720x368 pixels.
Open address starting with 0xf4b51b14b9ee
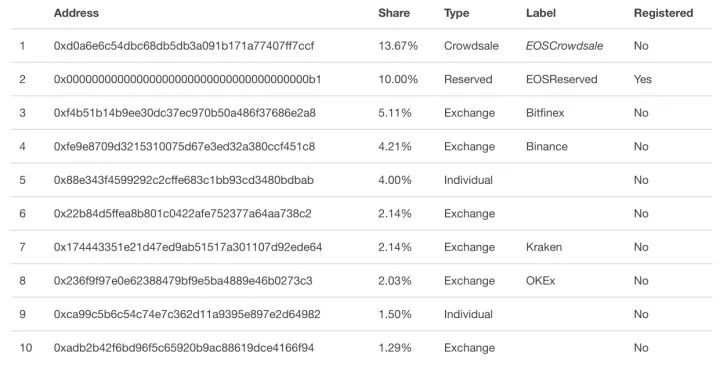(185, 113)
